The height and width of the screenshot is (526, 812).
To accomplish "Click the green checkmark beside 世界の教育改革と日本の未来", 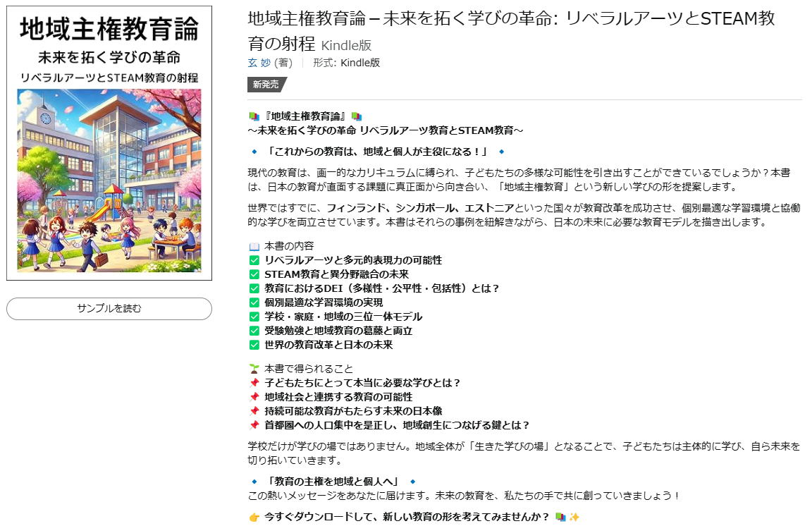I will 254,345.
